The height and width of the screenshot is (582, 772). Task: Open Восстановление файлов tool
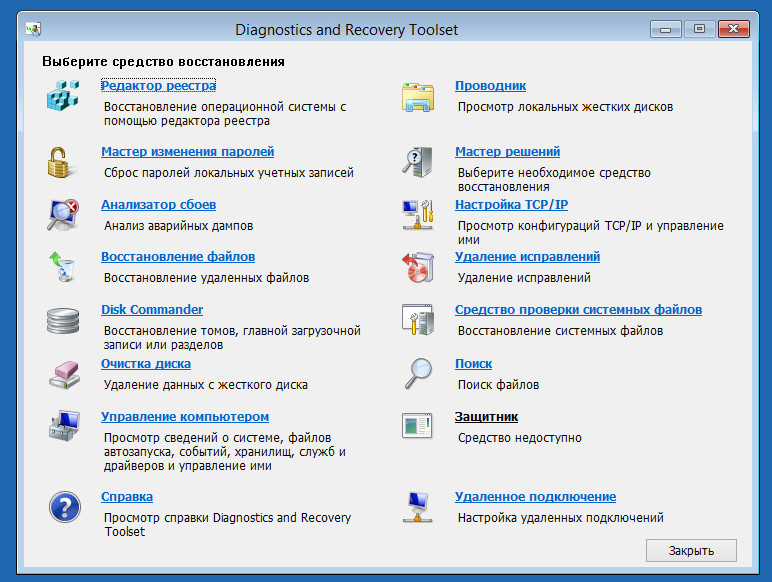(x=178, y=257)
